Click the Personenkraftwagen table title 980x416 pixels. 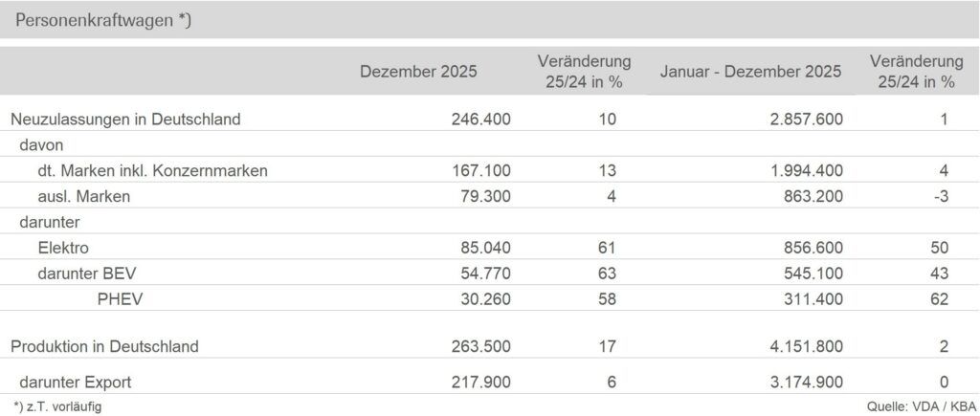[103, 20]
